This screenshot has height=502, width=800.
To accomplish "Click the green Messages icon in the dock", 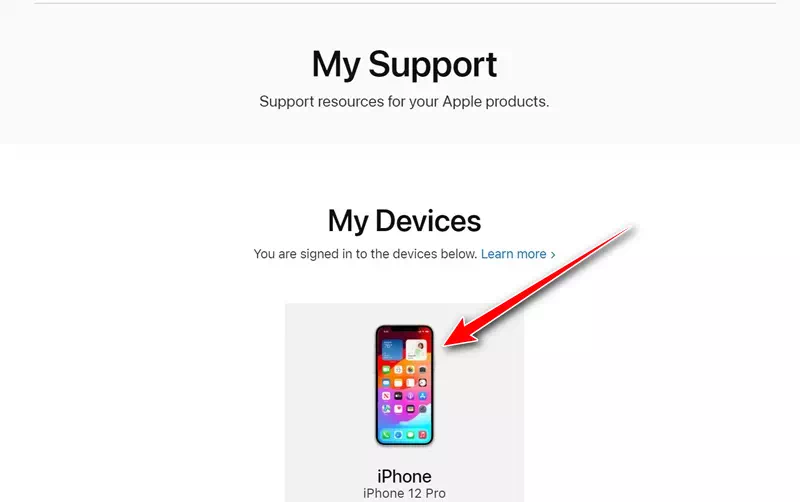I will [410, 435].
